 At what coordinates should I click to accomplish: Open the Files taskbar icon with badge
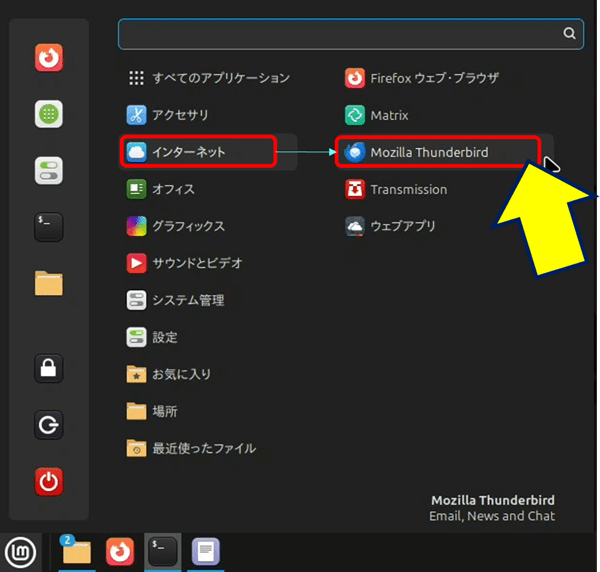[x=77, y=552]
